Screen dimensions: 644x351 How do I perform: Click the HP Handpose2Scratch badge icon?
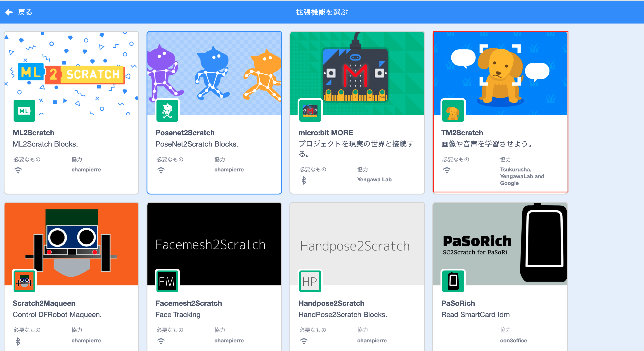point(310,281)
